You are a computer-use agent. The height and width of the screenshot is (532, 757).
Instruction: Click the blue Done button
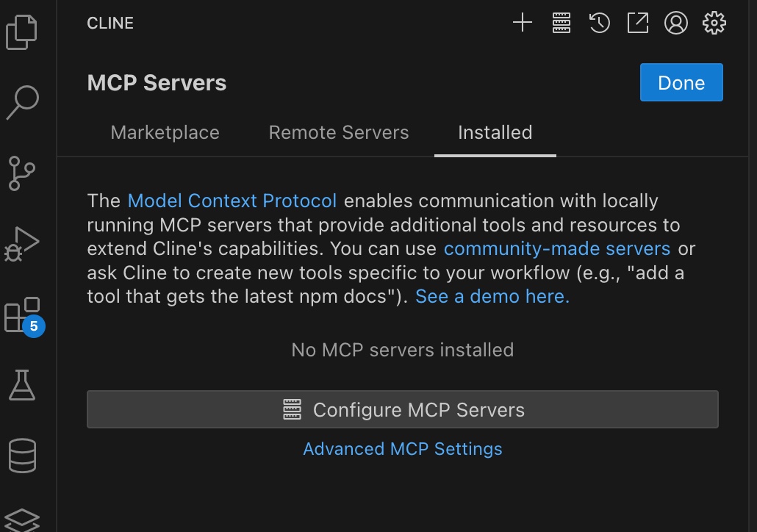pyautogui.click(x=681, y=82)
